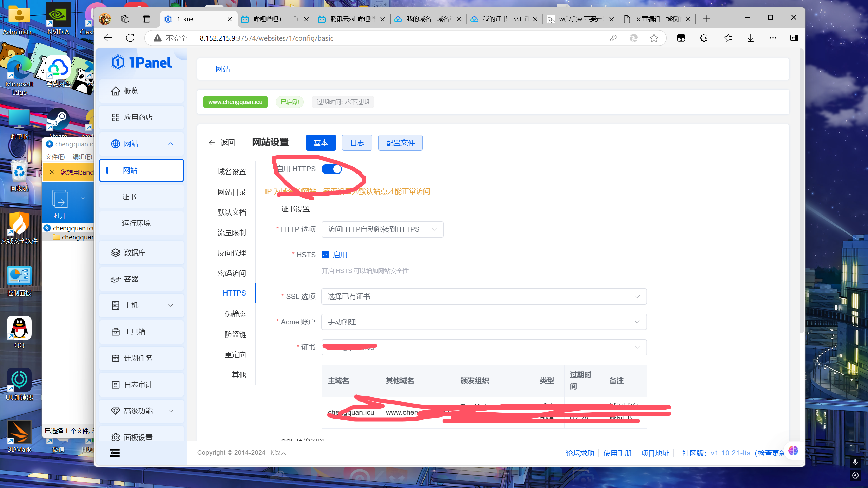
Task: Expand the HTTP 选项 dropdown
Action: tap(382, 229)
